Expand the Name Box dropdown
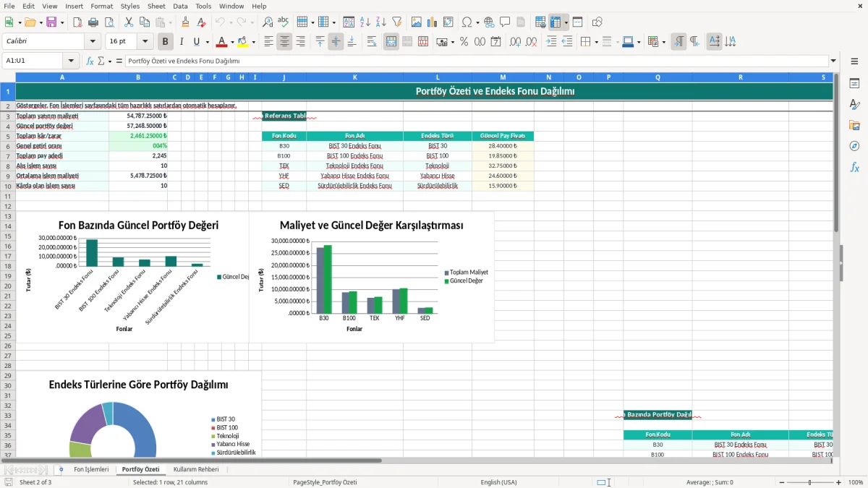 (x=71, y=61)
